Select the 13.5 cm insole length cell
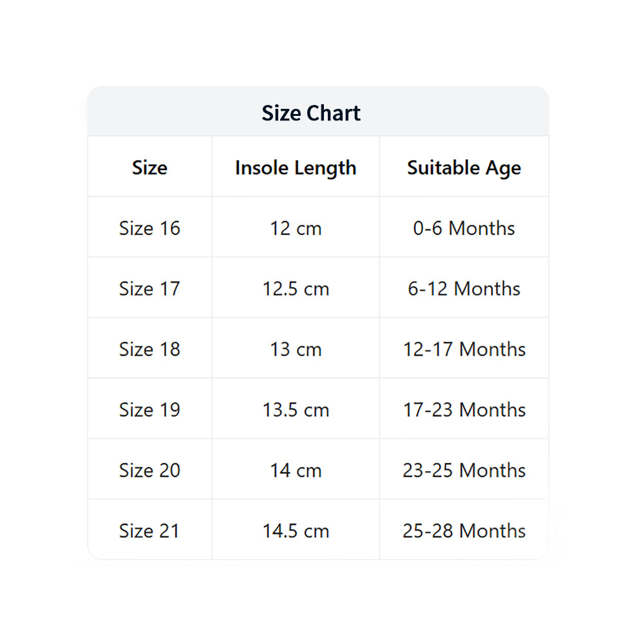This screenshot has height=644, width=644. coord(296,409)
